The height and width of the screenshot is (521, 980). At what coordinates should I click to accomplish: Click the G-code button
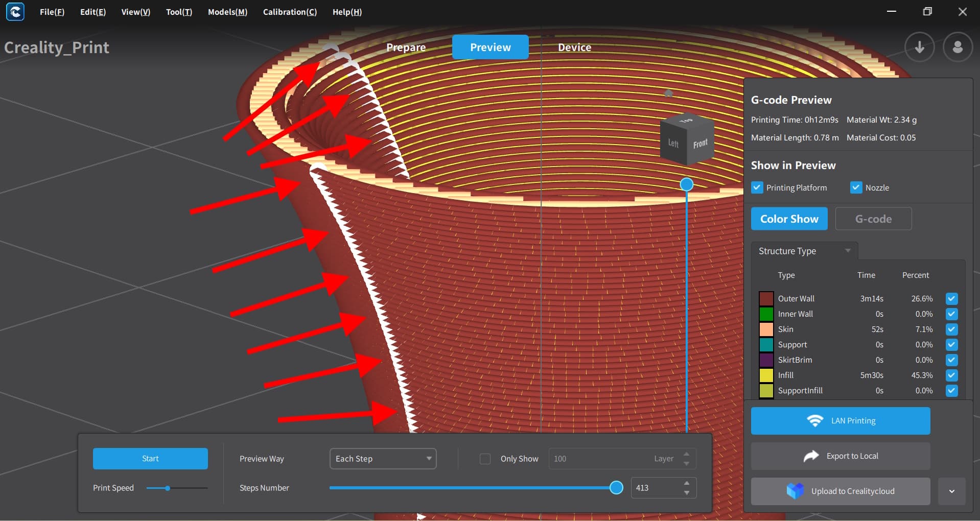(873, 219)
